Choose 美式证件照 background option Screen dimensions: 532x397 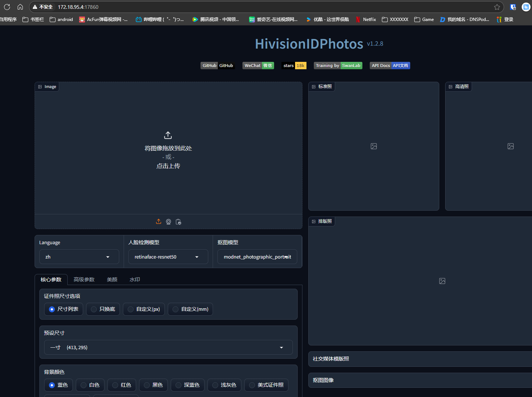[x=266, y=385]
